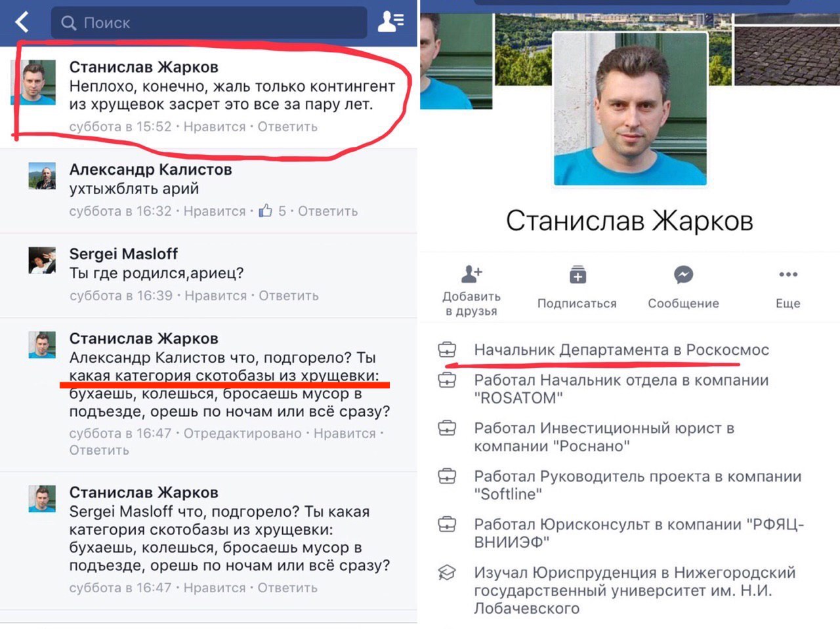
Task: Open Messenger icon above Сообщение
Action: click(683, 274)
